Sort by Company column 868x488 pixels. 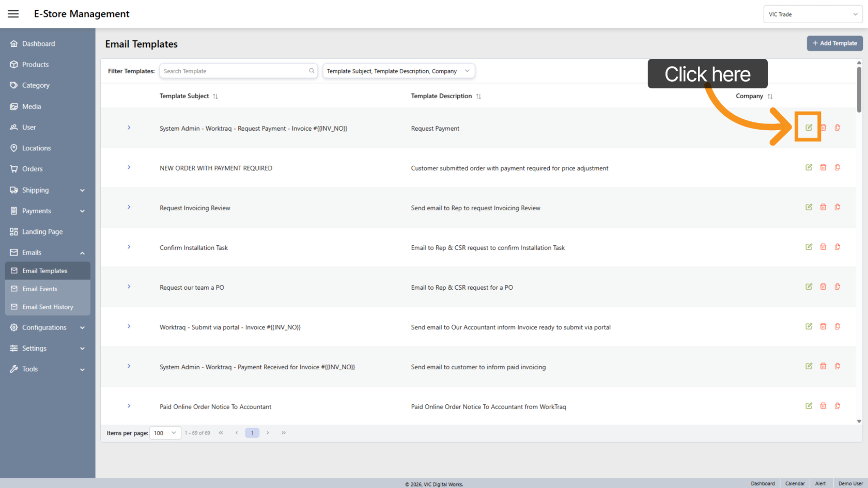click(770, 97)
